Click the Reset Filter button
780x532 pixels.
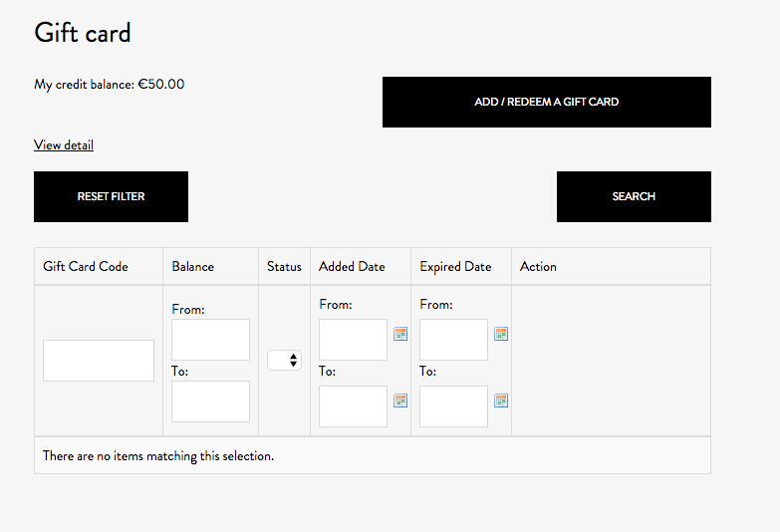(x=111, y=196)
